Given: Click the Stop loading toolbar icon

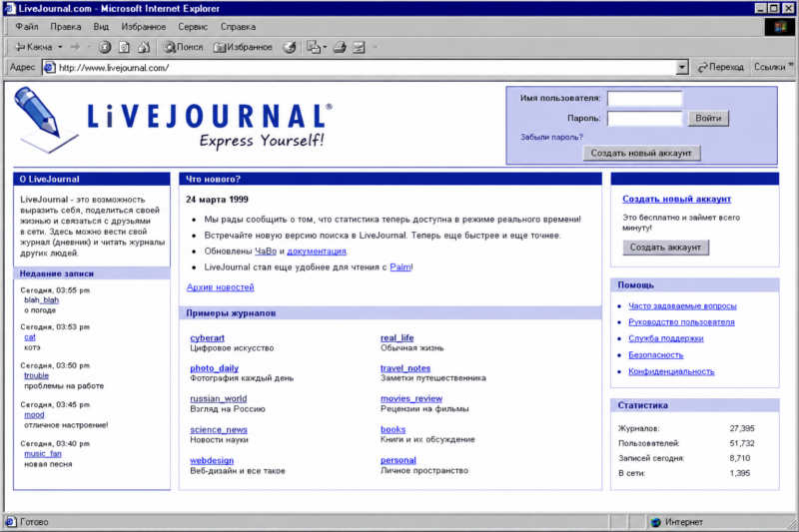Looking at the screenshot, I should 105,47.
